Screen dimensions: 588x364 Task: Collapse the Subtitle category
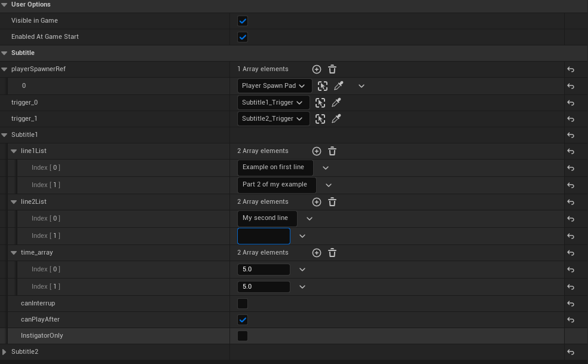click(5, 53)
